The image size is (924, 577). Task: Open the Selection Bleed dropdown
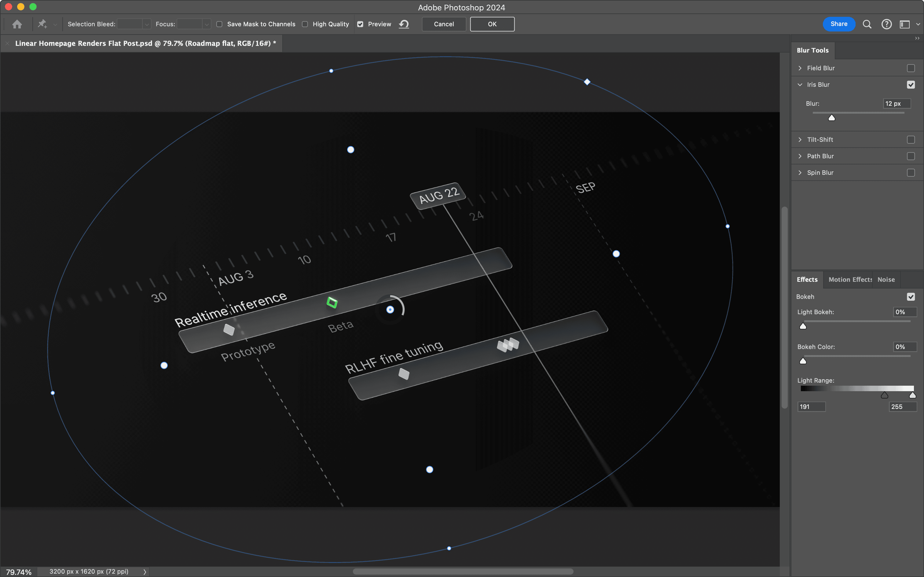[x=146, y=24]
